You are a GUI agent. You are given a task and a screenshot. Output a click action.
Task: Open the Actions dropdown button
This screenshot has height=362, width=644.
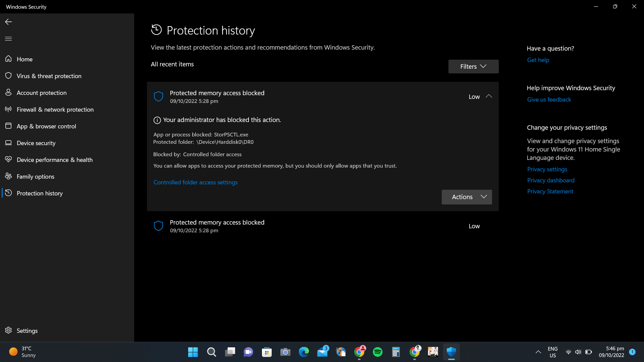467,197
